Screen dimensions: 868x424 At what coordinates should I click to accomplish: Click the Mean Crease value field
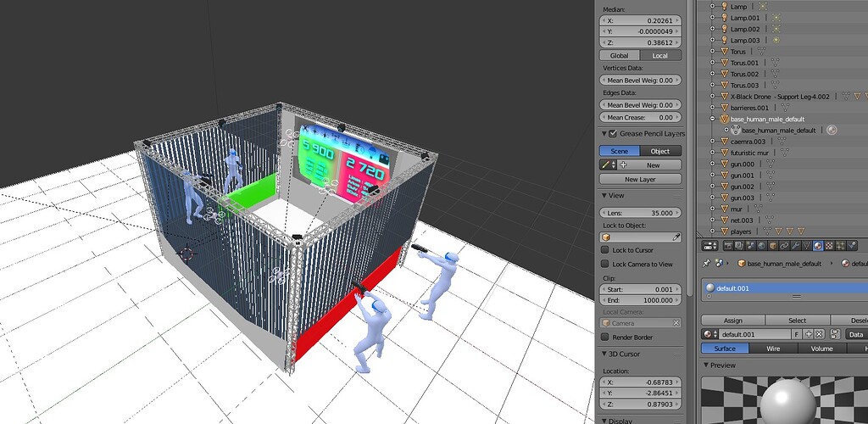pyautogui.click(x=641, y=117)
